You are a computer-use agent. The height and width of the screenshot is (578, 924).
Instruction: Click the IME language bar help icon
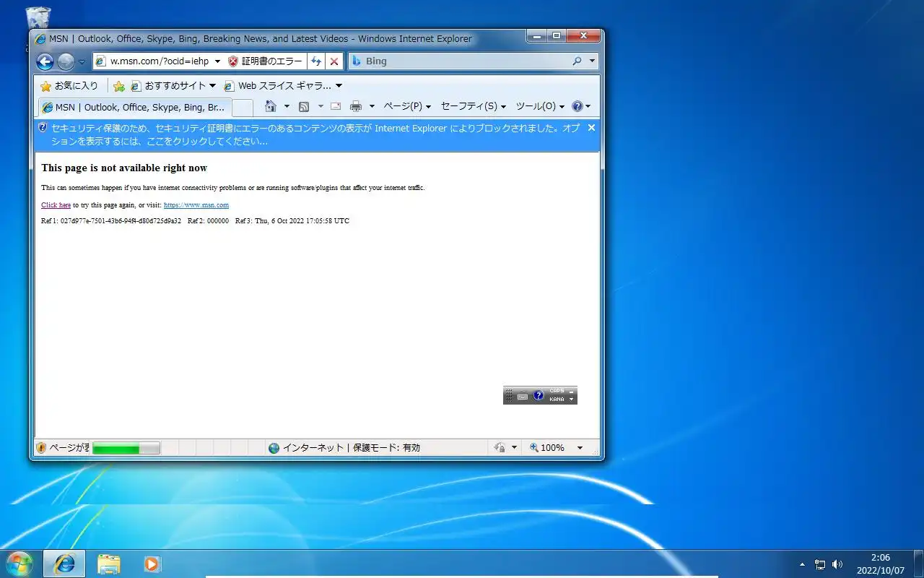[x=539, y=396]
